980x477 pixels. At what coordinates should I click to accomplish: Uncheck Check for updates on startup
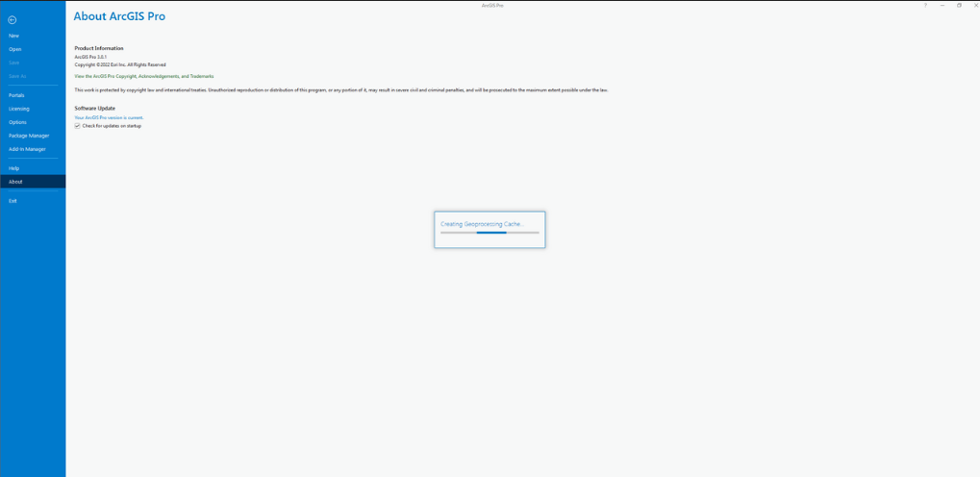pyautogui.click(x=78, y=126)
